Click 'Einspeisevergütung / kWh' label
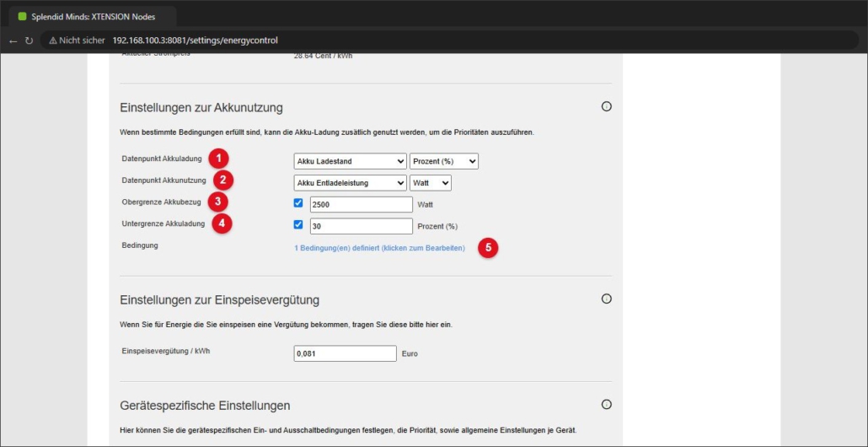 [x=166, y=351]
